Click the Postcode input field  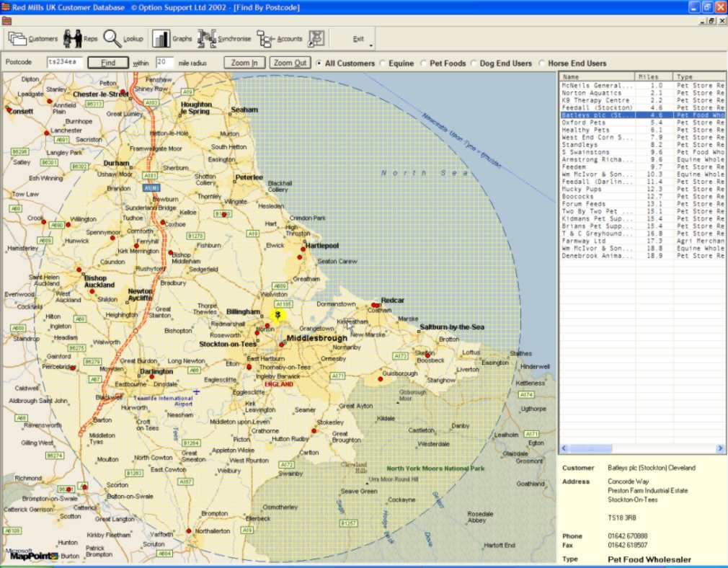(x=64, y=63)
